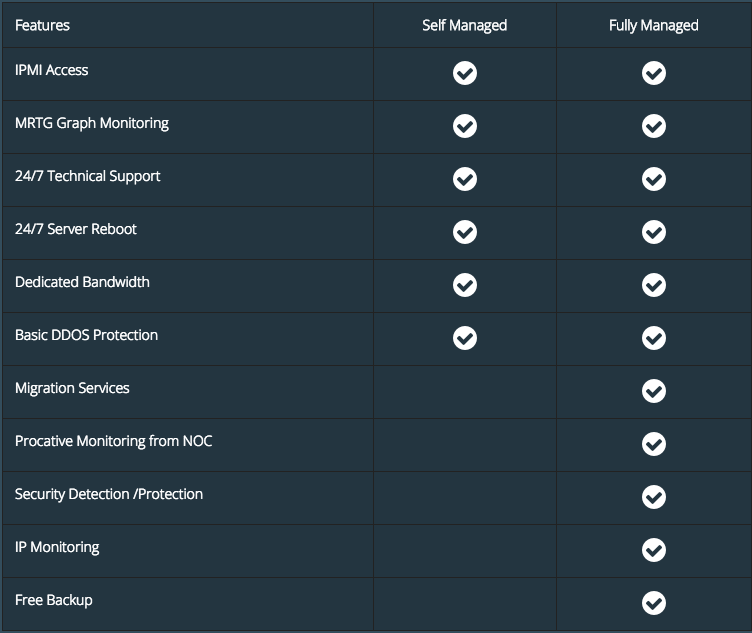Viewport: 752px width, 633px height.
Task: Click Fully Managed checkmark for IPMI Access
Action: (x=654, y=73)
